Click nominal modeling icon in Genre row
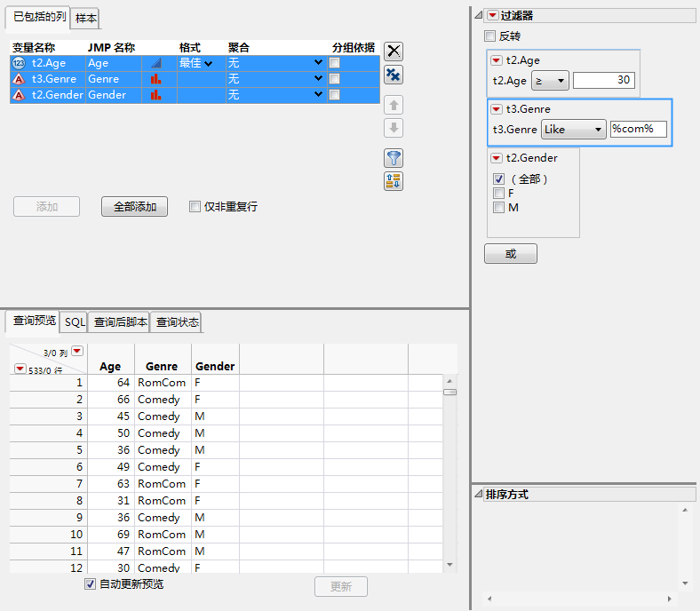Viewport: 700px width, 611px height. (x=155, y=79)
